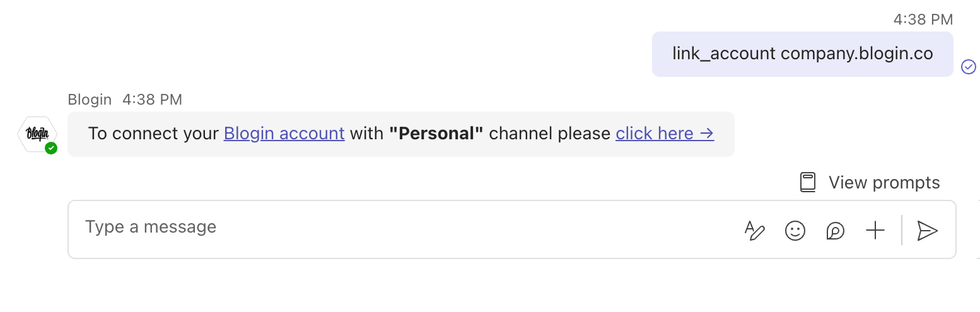Click the sent-status checkmark circle icon

969,66
